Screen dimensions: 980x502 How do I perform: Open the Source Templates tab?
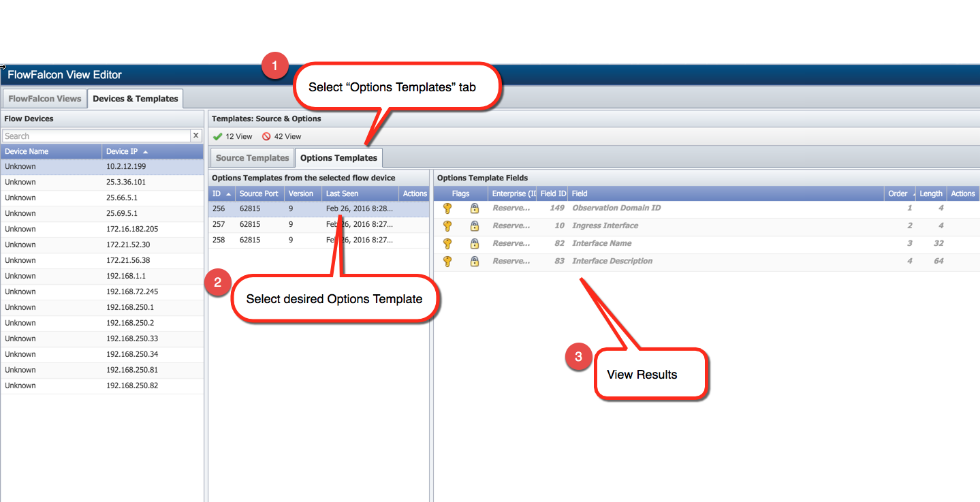[x=253, y=158]
